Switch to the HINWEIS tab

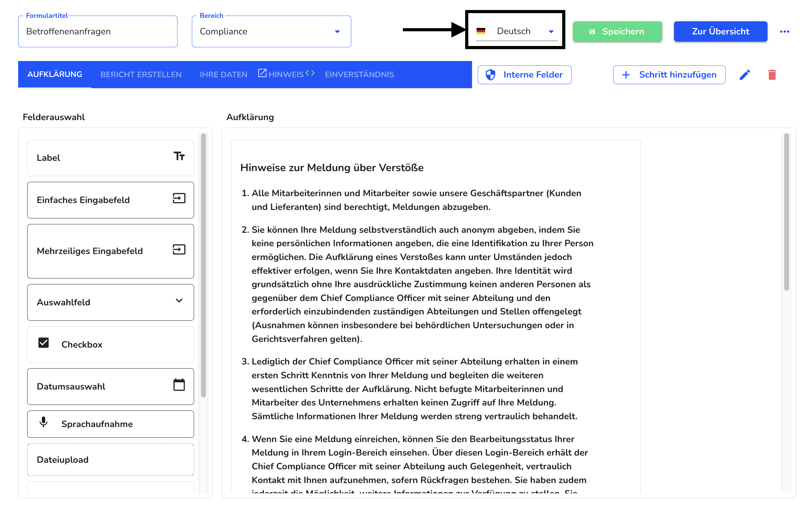(x=286, y=74)
